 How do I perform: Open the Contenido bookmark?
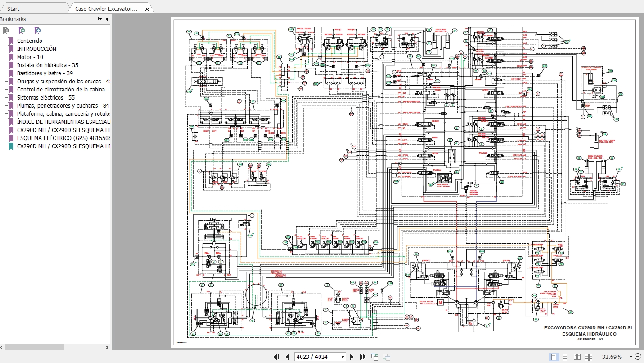pos(30,41)
